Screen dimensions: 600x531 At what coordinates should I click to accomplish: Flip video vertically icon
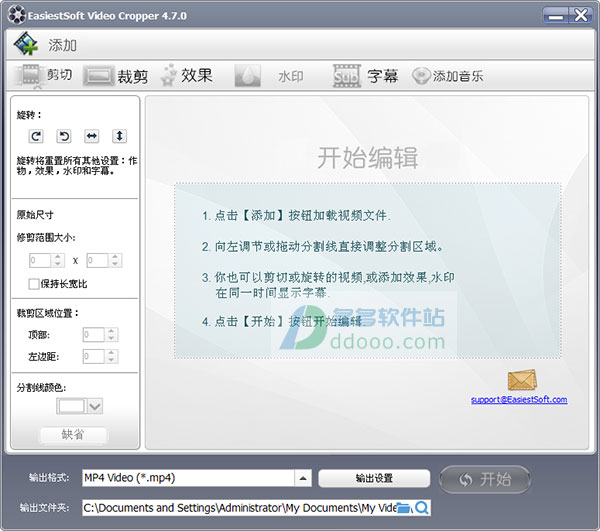coord(119,136)
